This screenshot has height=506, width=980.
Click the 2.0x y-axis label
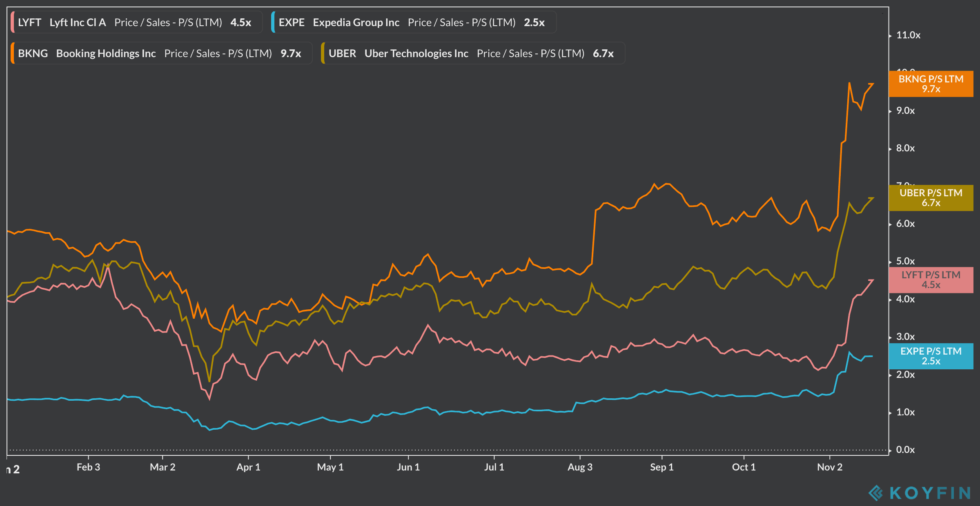point(906,375)
